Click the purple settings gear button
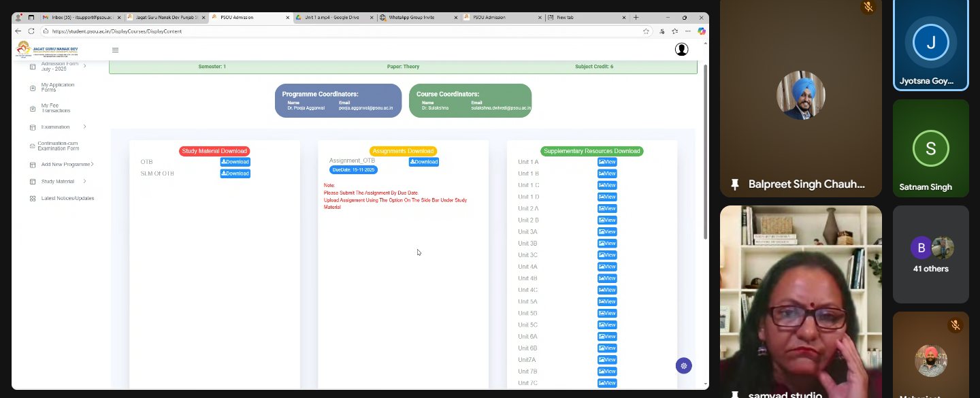 [x=683, y=366]
